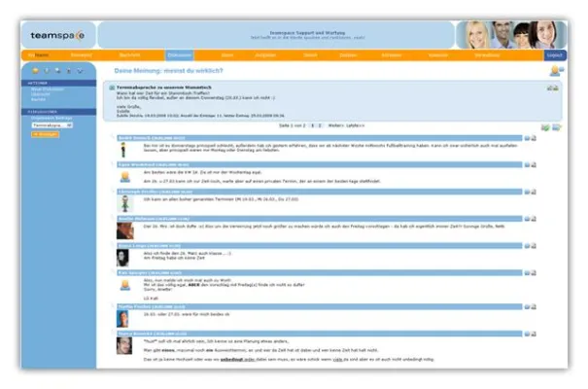The width and height of the screenshot is (588, 389).
Task: Click the Weiter> pagination link
Action: click(x=336, y=125)
